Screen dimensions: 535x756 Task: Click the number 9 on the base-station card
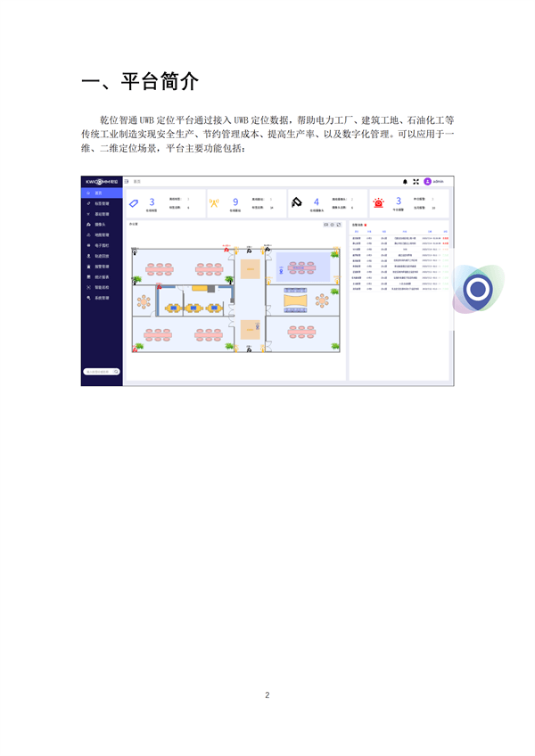[235, 202]
